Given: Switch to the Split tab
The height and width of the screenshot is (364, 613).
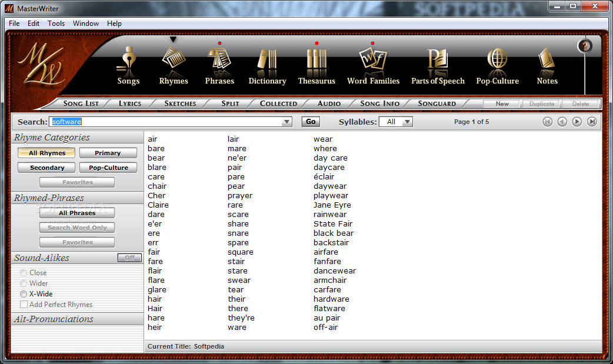Looking at the screenshot, I should (230, 103).
